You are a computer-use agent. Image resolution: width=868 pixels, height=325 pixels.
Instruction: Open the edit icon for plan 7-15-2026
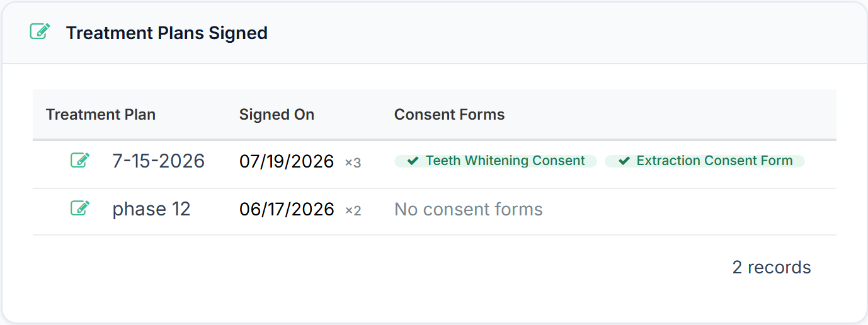click(x=80, y=161)
